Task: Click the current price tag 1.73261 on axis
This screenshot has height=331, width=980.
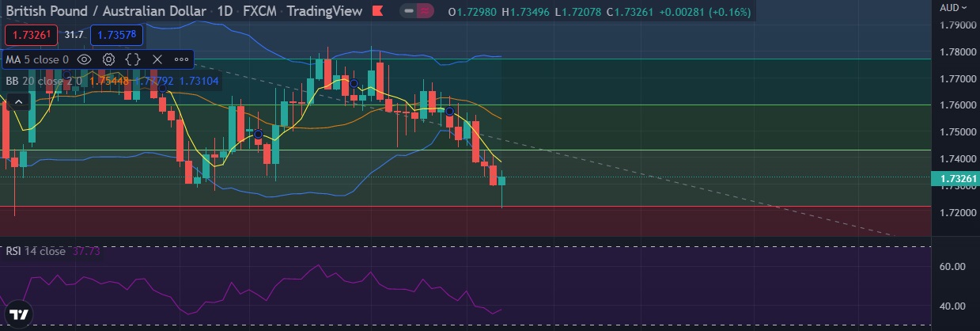Action: (x=955, y=180)
